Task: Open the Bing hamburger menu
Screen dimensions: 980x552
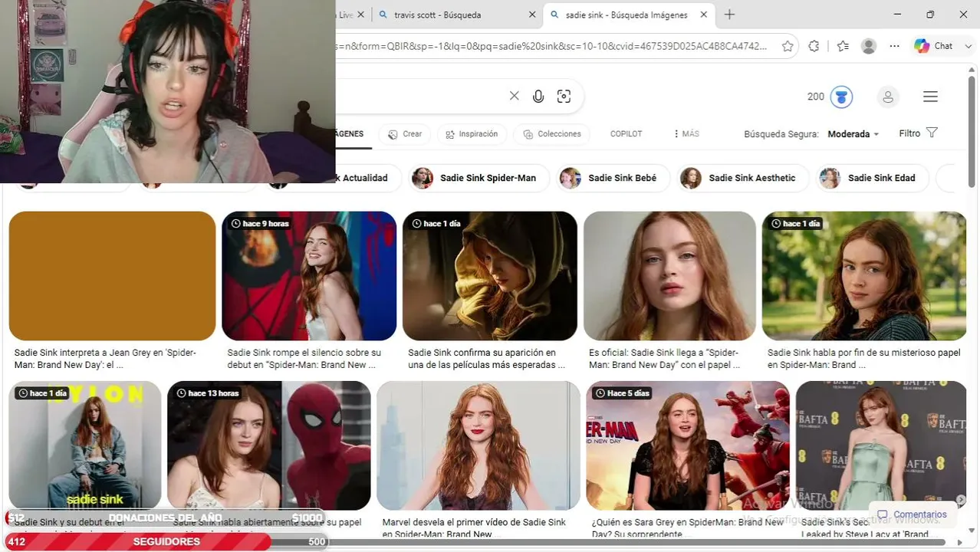Action: click(930, 97)
